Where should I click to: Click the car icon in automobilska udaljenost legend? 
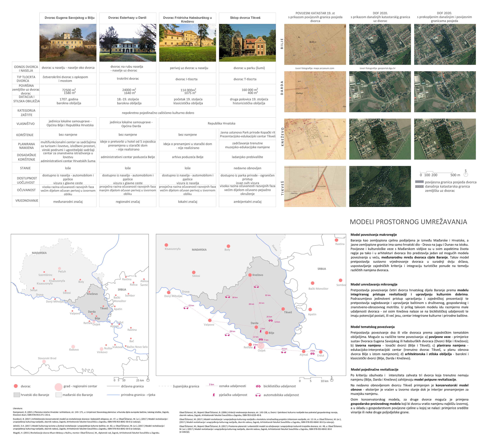tap(258, 395)
